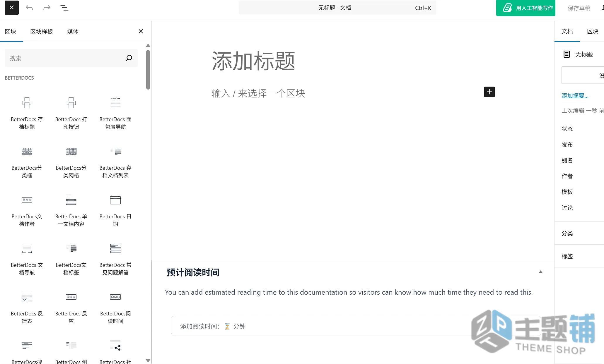604x364 pixels.
Task: Click the inserter scrollbar up arrow
Action: [148, 46]
